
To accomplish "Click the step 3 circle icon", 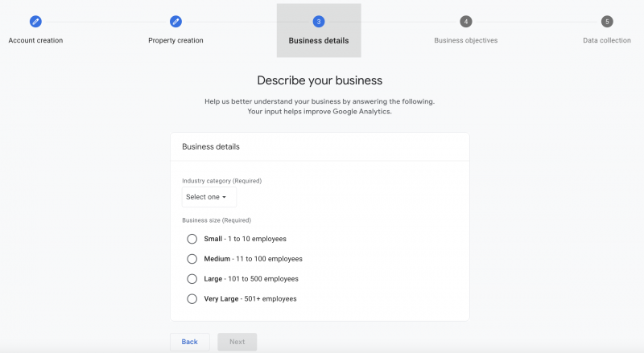I will (319, 22).
